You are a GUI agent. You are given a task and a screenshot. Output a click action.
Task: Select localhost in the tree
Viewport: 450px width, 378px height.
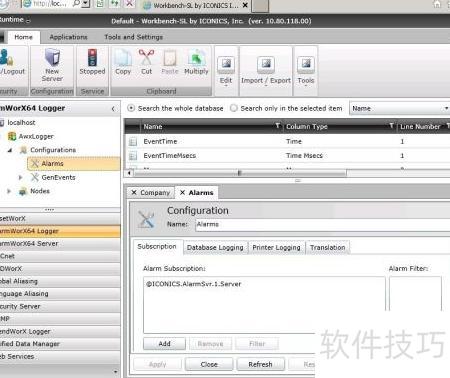pyautogui.click(x=21, y=123)
